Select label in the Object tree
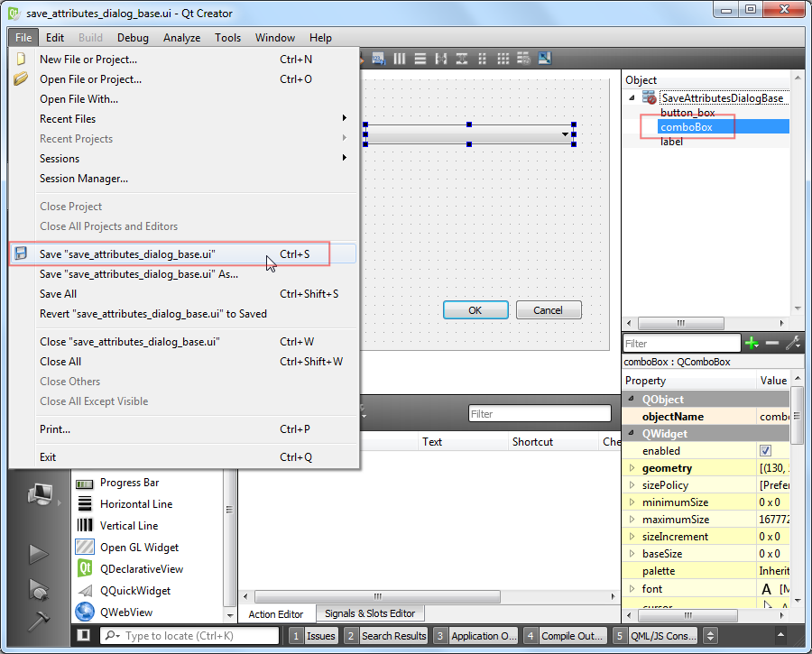812x654 pixels. click(x=671, y=142)
